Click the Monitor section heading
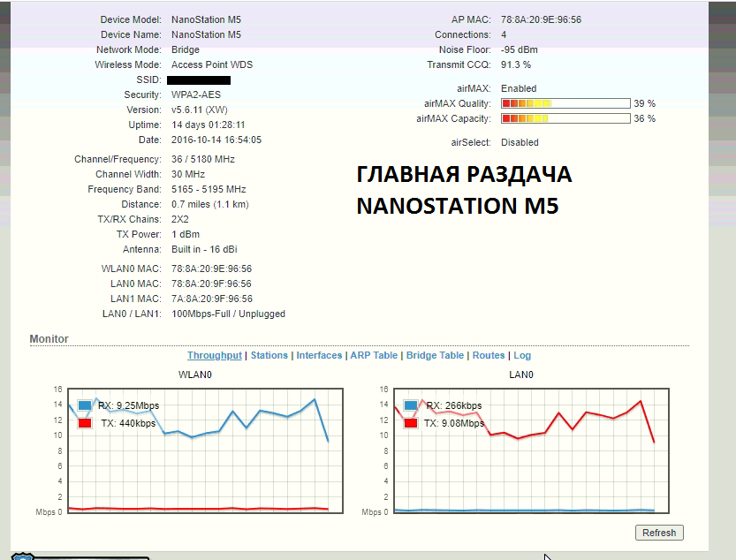This screenshot has height=560, width=736. pyautogui.click(x=49, y=339)
